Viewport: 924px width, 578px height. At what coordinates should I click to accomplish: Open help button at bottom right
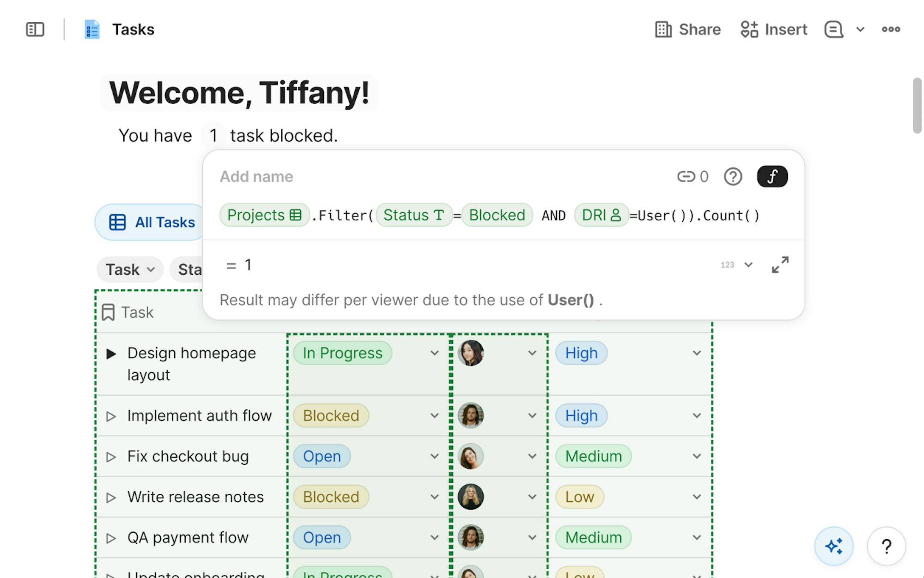(x=886, y=547)
